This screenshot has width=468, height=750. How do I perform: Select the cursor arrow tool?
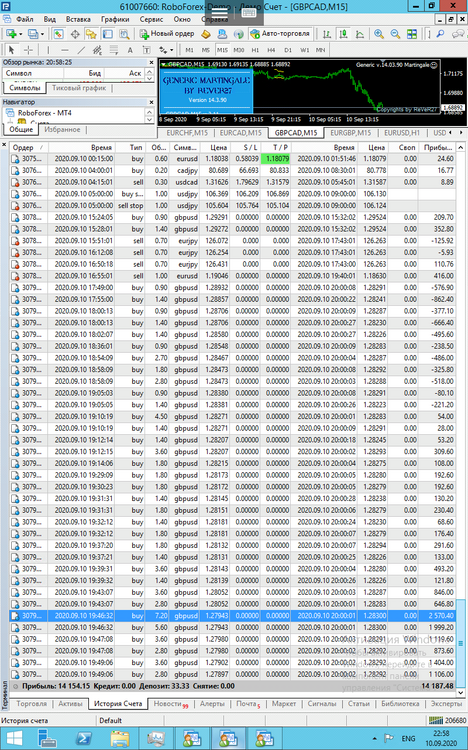pos(12,50)
